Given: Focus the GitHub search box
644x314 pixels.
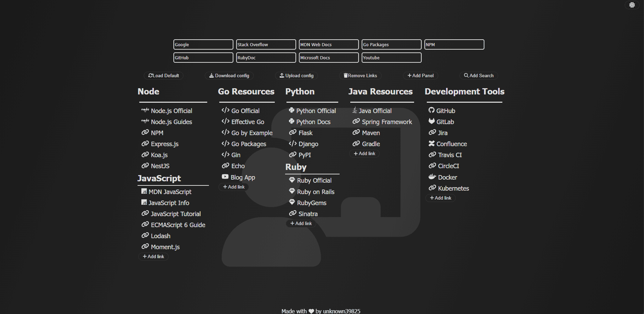Looking at the screenshot, I should 203,58.
